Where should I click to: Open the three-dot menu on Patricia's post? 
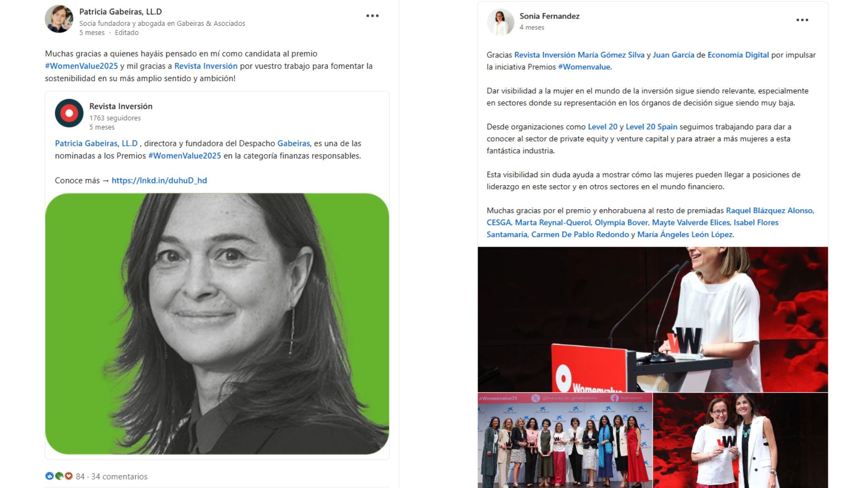pyautogui.click(x=372, y=16)
